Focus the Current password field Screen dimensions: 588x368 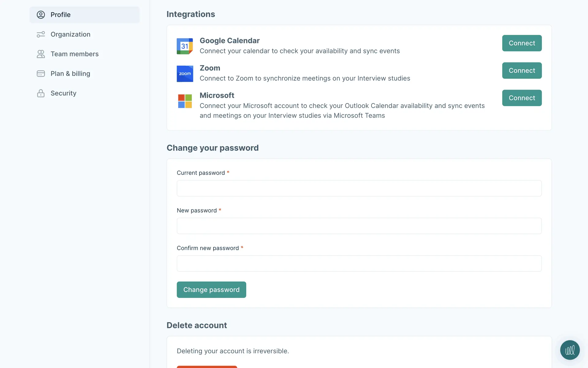click(x=359, y=188)
